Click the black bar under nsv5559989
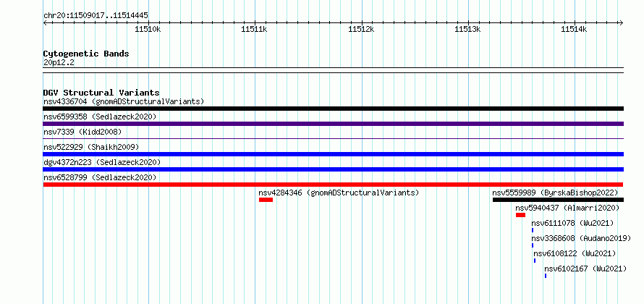Image resolution: width=644 pixels, height=304 pixels. tap(558, 200)
